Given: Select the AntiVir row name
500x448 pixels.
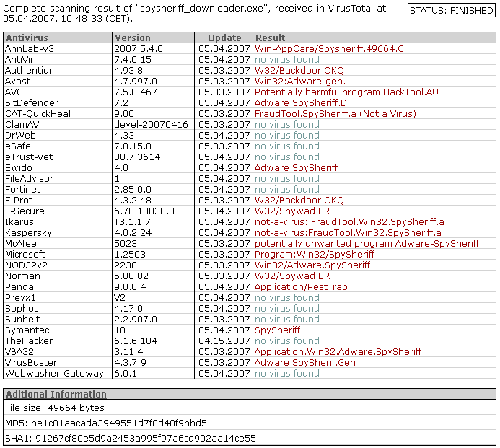Looking at the screenshot, I should tap(19, 60).
